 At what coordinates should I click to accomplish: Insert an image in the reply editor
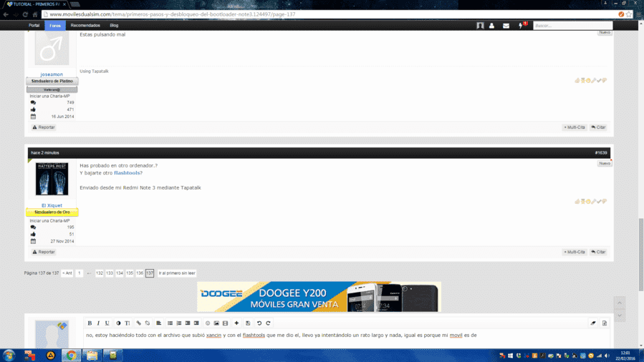pos(216,323)
